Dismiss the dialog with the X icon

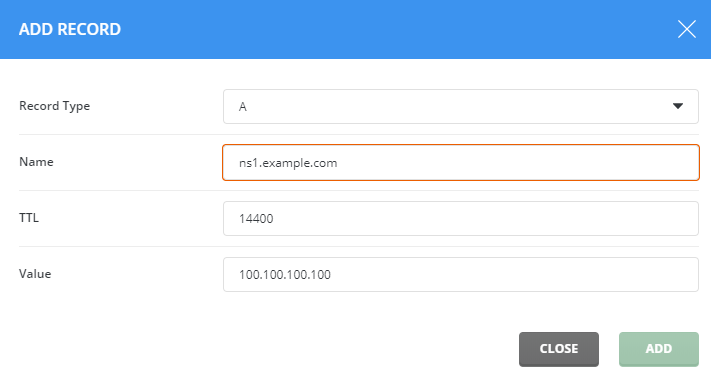coord(687,29)
